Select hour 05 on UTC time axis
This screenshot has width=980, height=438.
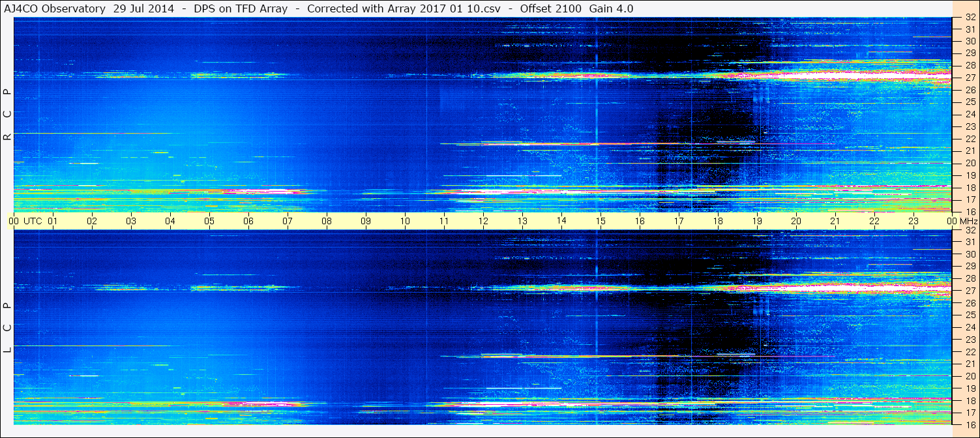(209, 221)
